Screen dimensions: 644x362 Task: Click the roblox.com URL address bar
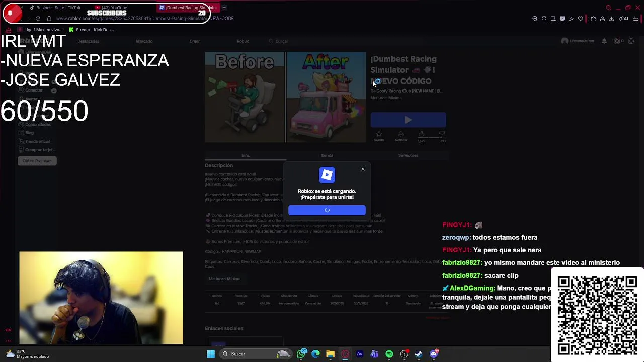[146, 19]
